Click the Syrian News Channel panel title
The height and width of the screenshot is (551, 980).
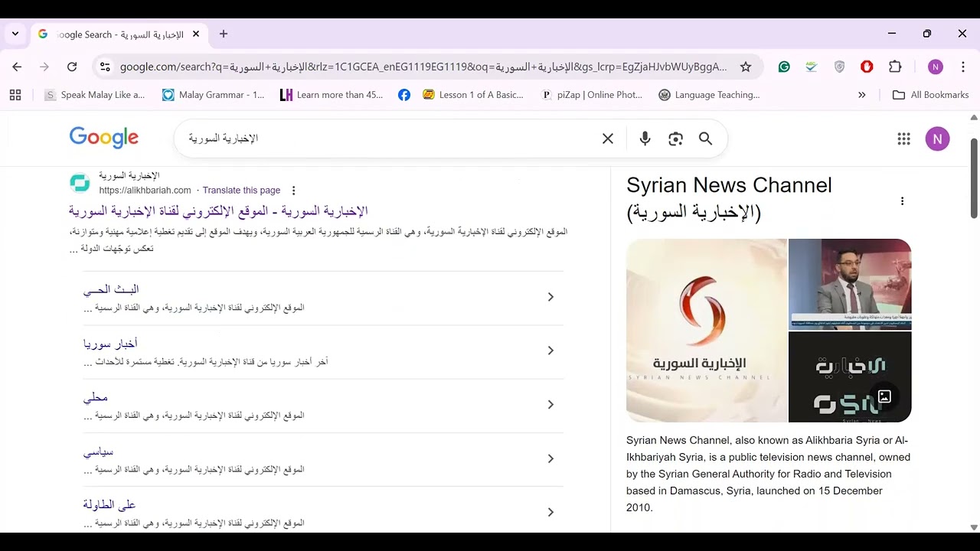[729, 198]
